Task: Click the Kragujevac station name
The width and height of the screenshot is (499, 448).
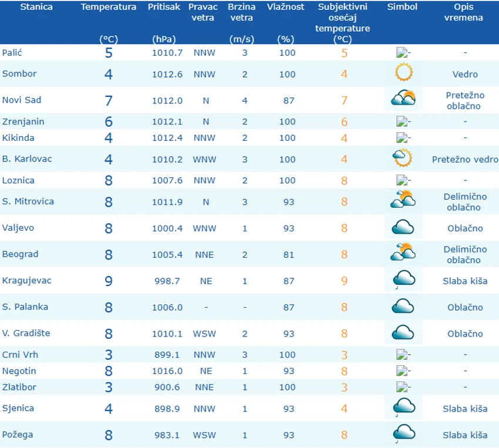Action: click(x=27, y=280)
